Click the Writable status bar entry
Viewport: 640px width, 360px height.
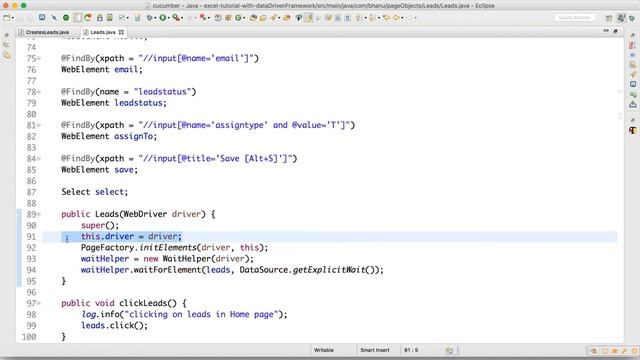click(x=324, y=350)
